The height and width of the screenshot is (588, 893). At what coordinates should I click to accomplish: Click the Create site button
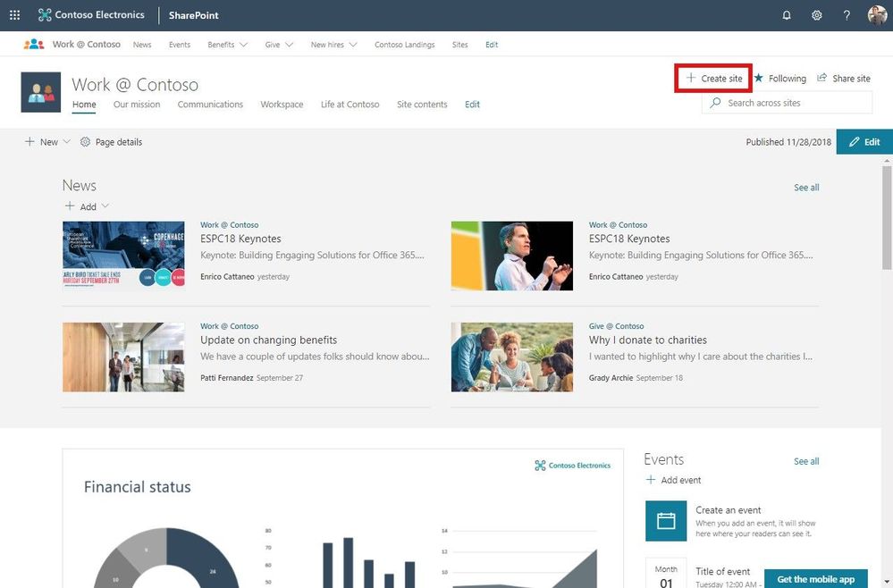[x=713, y=78]
